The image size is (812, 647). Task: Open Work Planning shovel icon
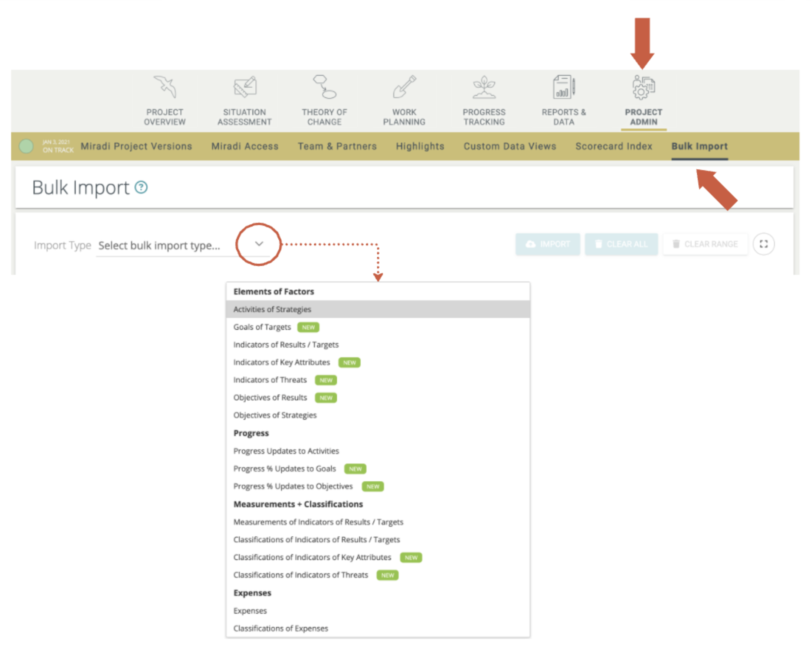tap(404, 87)
